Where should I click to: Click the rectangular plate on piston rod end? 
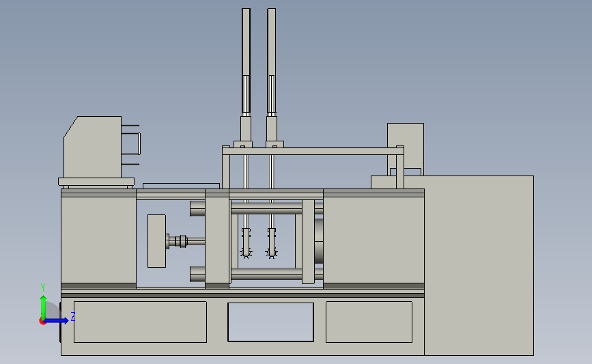(x=156, y=241)
